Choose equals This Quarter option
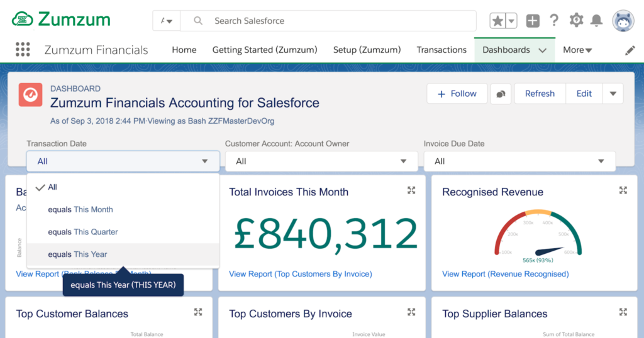This screenshot has width=644, height=338. tap(123, 232)
